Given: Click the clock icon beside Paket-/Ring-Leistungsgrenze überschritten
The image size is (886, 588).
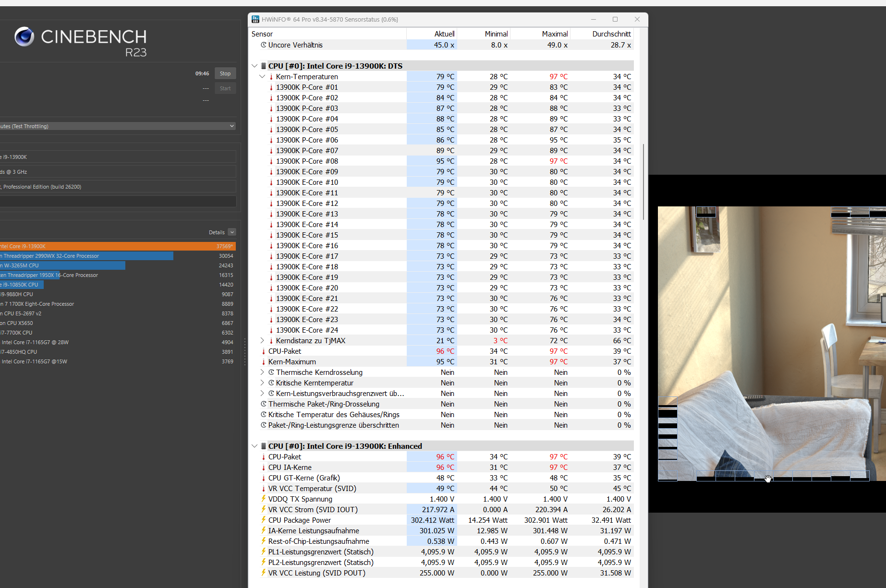Looking at the screenshot, I should tap(264, 425).
